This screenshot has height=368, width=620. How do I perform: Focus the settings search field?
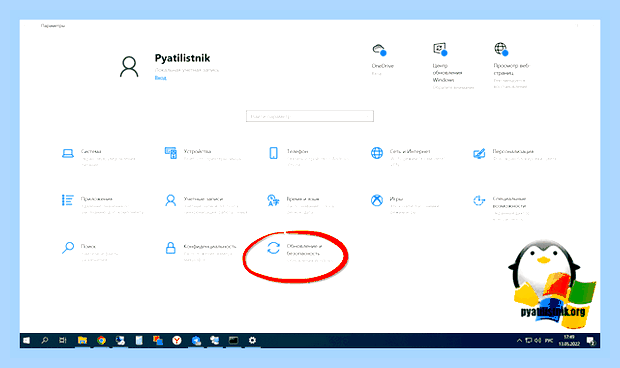(310, 116)
